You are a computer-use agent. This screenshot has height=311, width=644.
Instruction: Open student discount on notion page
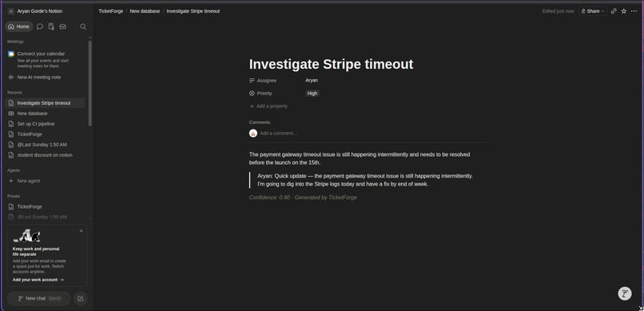46,155
